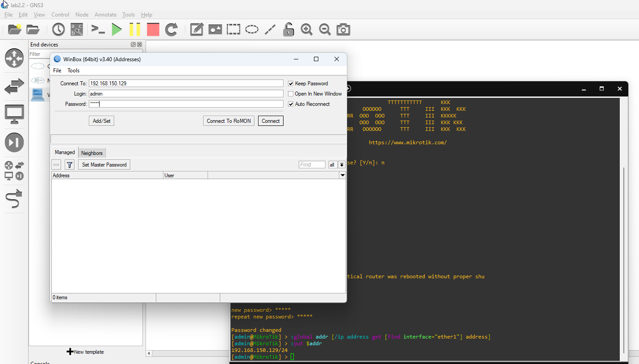
Task: Browse end devices monitor icon
Action: pos(14,115)
